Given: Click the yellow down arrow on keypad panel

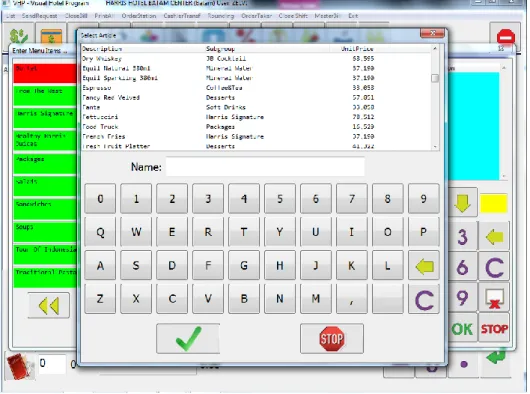Looking at the screenshot, I should (x=462, y=203).
